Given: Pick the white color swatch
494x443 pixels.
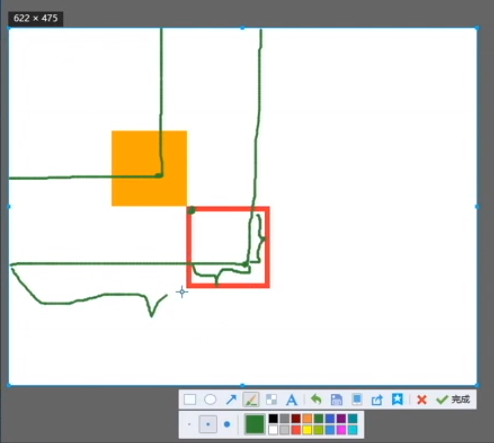Looking at the screenshot, I should point(273,430).
